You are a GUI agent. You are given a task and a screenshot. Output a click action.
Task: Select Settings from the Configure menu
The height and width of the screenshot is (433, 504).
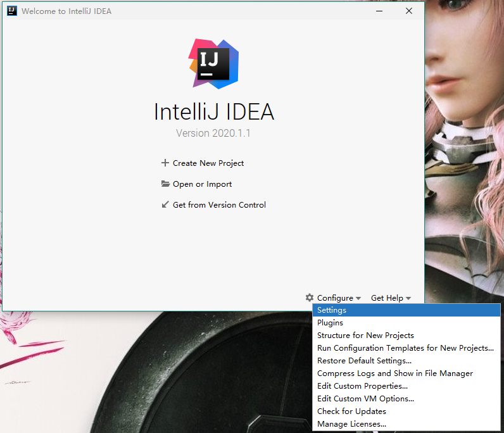coord(406,310)
